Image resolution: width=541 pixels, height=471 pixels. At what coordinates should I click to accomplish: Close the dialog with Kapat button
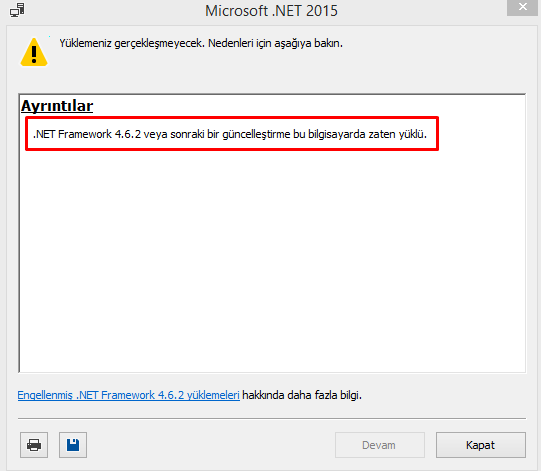coord(481,445)
